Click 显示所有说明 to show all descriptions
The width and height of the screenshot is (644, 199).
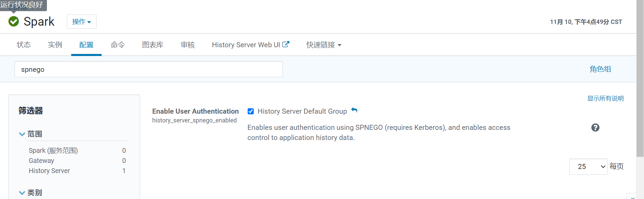tap(606, 98)
